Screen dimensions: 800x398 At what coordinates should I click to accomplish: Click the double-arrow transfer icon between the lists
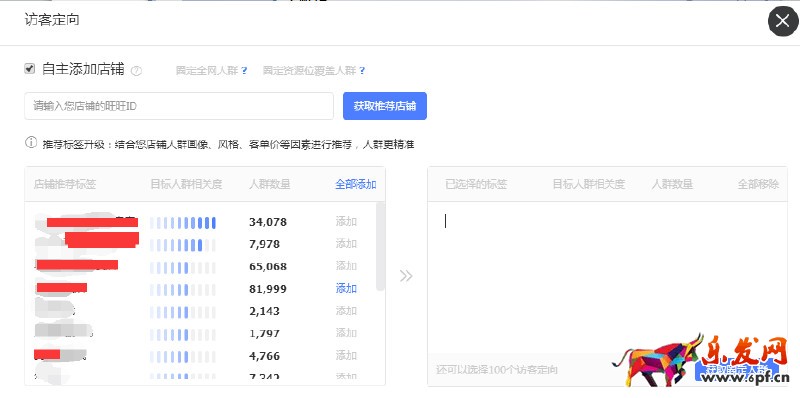tap(406, 276)
